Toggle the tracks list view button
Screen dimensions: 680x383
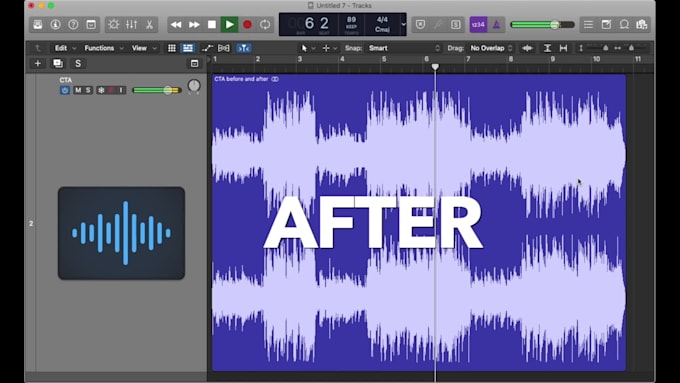(188, 48)
